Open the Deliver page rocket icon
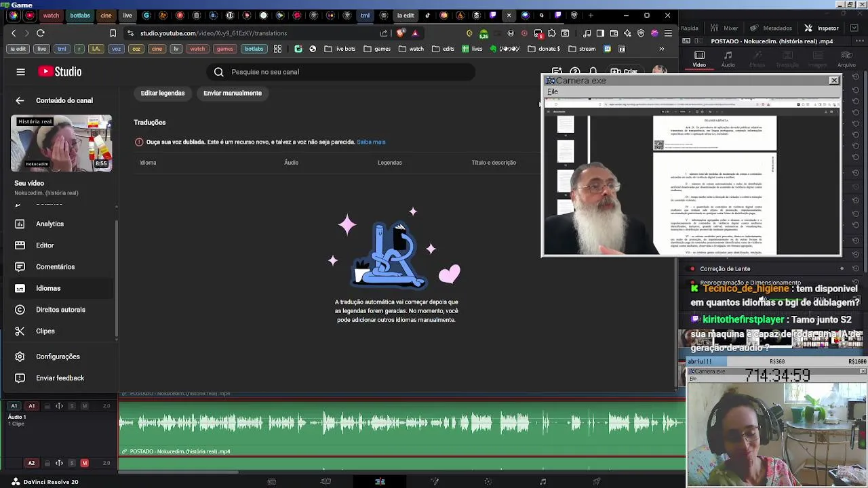This screenshot has height=488, width=868. (x=597, y=482)
